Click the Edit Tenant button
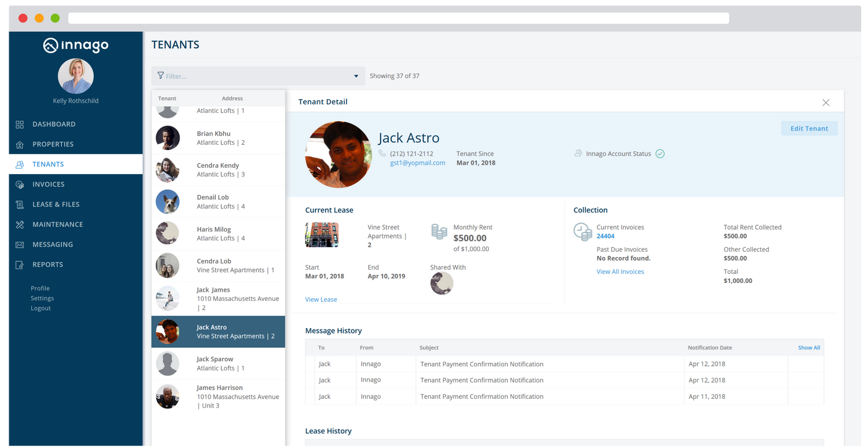 pos(809,128)
